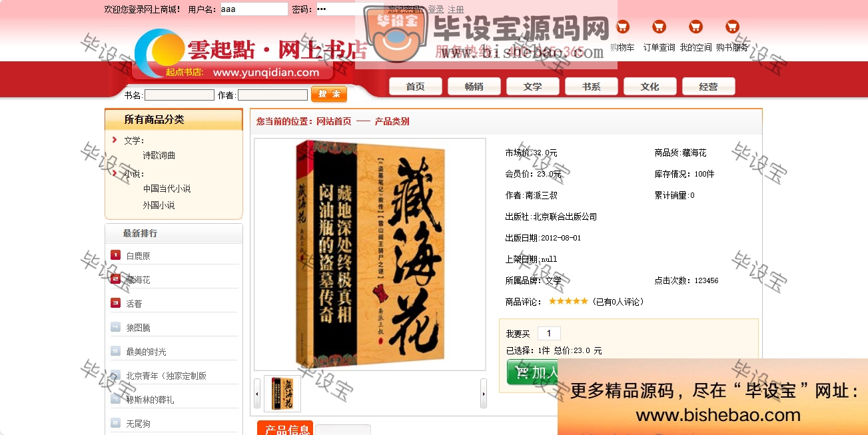Select the 畅销 navigation tab
The image size is (868, 435).
(474, 87)
